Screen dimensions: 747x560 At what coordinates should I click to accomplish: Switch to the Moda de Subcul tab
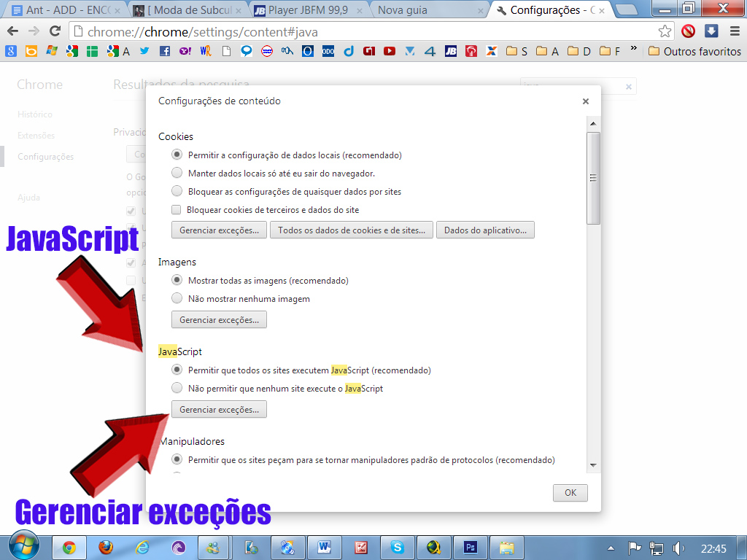pyautogui.click(x=187, y=10)
